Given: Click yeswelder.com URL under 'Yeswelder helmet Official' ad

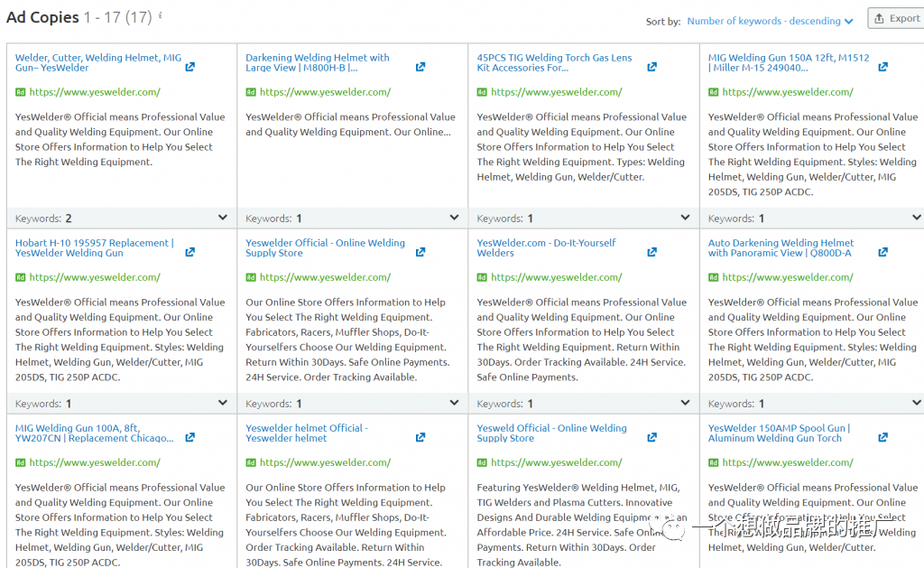Looking at the screenshot, I should coord(325,462).
